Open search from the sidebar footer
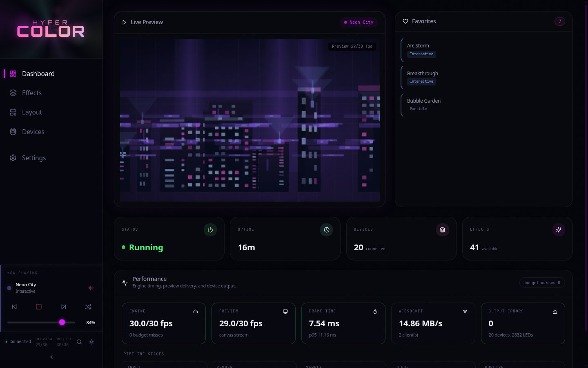Screen dimensions: 588x368 [x=79, y=342]
